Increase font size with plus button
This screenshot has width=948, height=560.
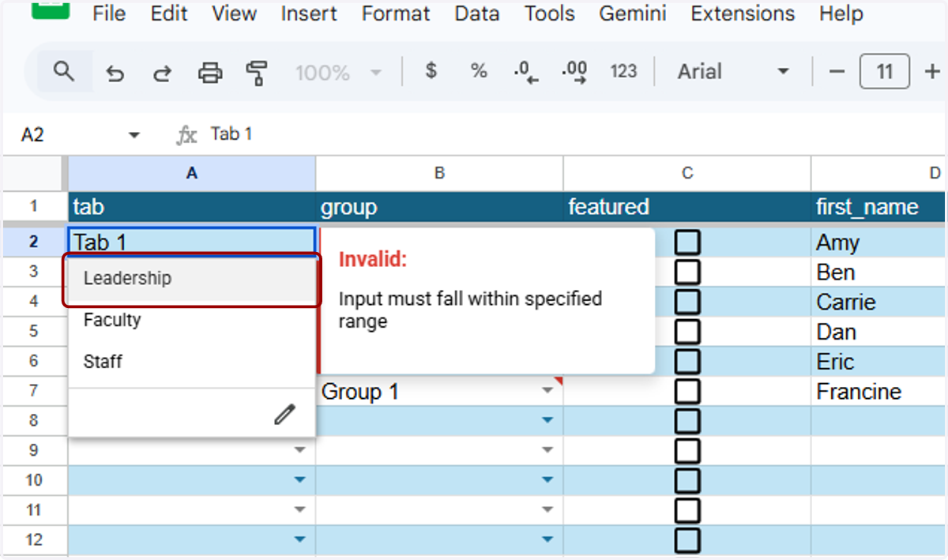click(932, 72)
